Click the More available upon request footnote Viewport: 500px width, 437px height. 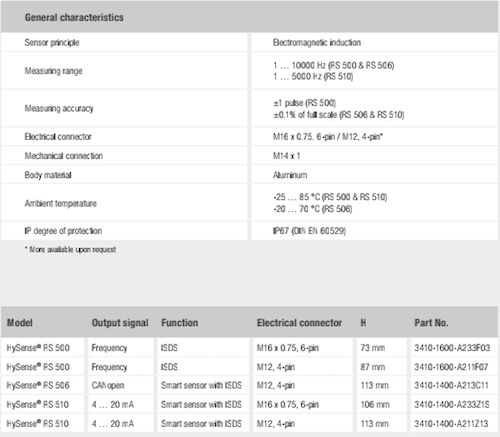70,249
